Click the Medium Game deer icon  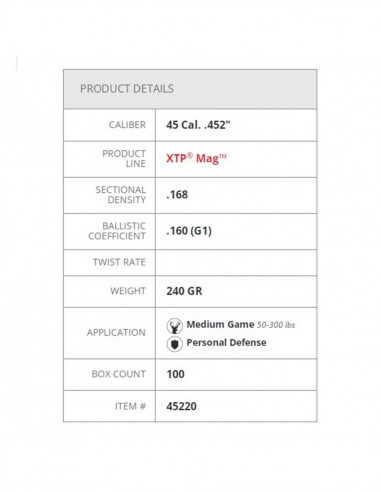click(x=174, y=326)
